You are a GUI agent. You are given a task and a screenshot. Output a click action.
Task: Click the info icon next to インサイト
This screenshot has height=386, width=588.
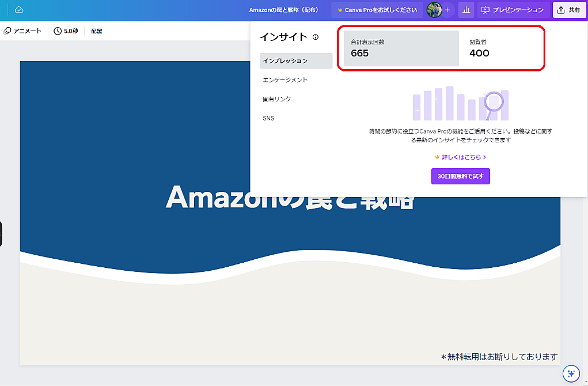pyautogui.click(x=316, y=37)
